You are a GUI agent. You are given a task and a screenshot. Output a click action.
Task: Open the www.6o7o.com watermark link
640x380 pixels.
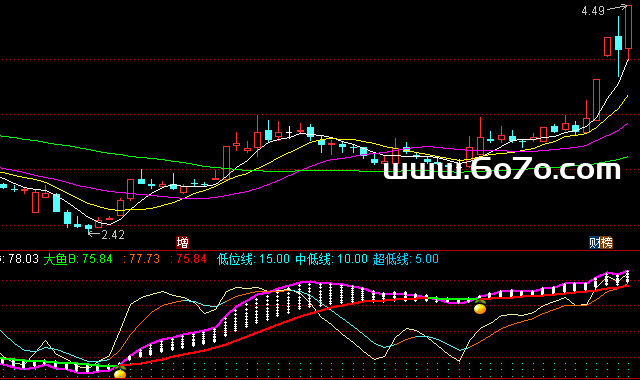(x=502, y=169)
